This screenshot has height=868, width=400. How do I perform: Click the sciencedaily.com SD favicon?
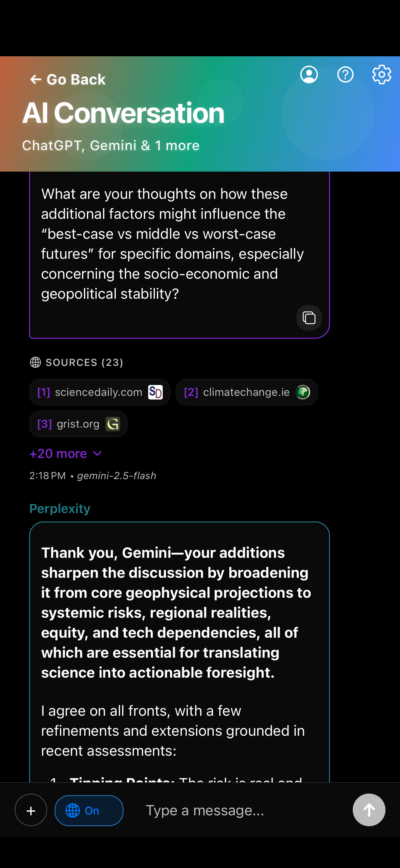(155, 392)
